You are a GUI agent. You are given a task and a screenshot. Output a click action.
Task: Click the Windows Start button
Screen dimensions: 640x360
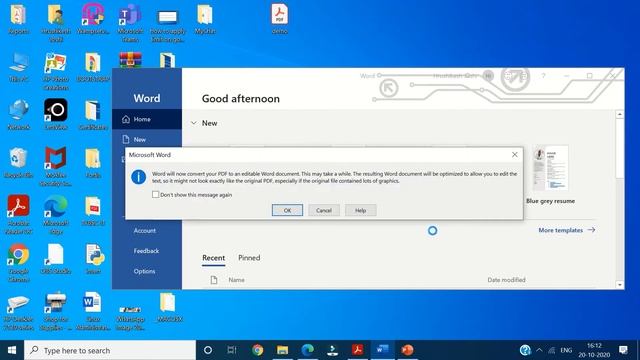click(12, 350)
